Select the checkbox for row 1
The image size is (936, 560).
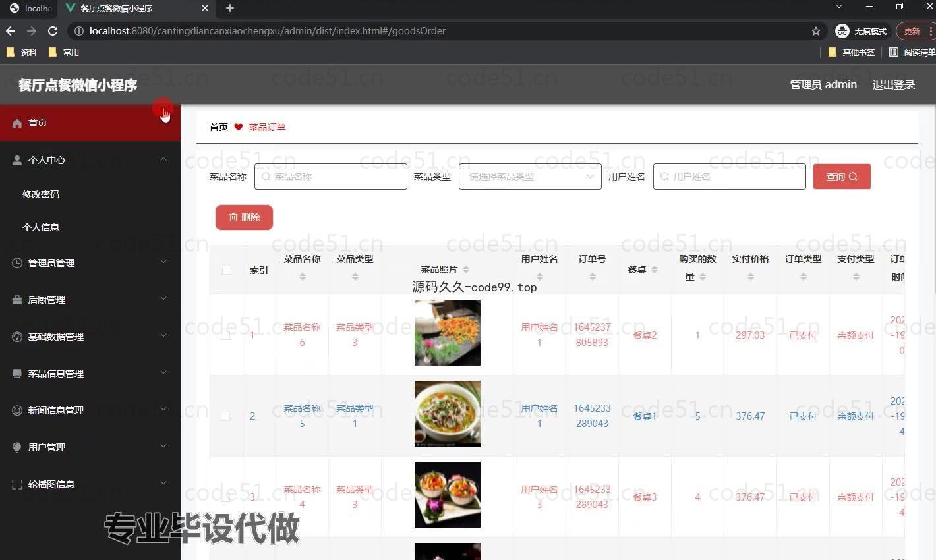[225, 335]
